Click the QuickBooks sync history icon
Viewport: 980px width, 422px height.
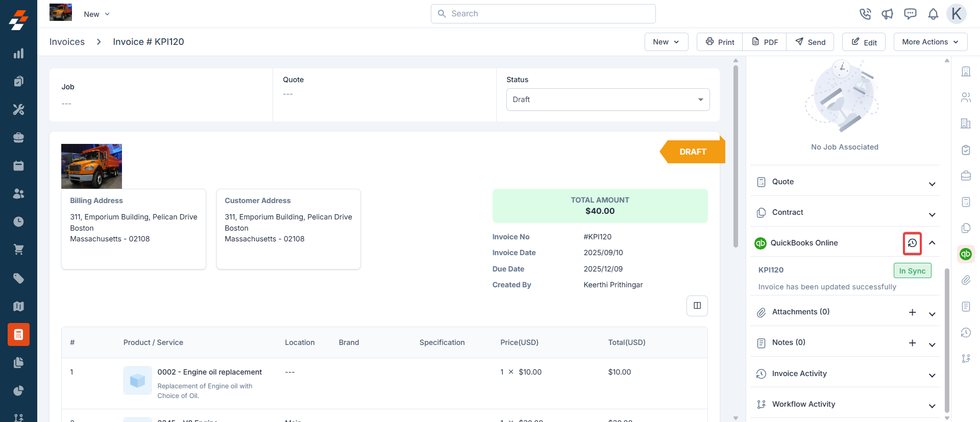pyautogui.click(x=912, y=243)
